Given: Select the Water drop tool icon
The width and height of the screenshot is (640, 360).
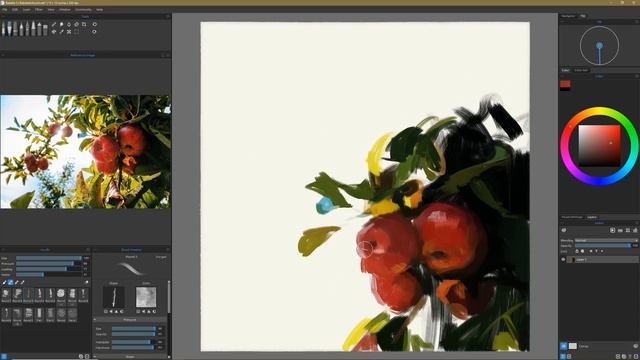Looking at the screenshot, I should 69,24.
